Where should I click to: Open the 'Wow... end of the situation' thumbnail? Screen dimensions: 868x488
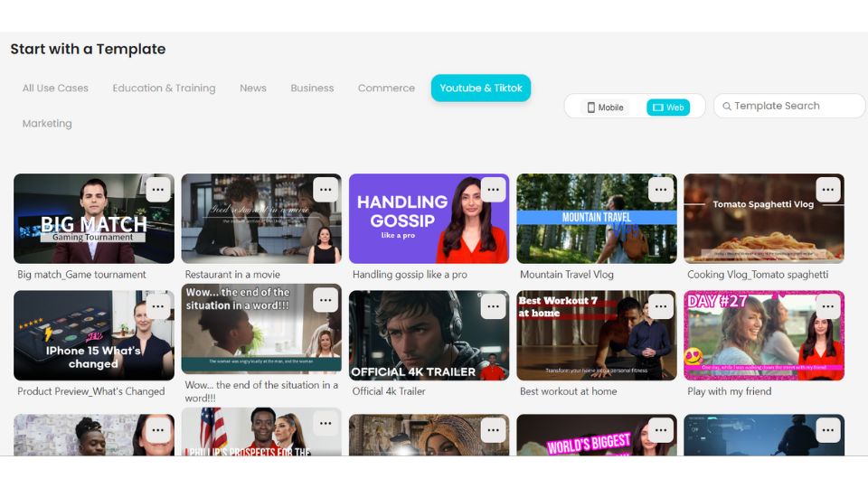pos(261,329)
